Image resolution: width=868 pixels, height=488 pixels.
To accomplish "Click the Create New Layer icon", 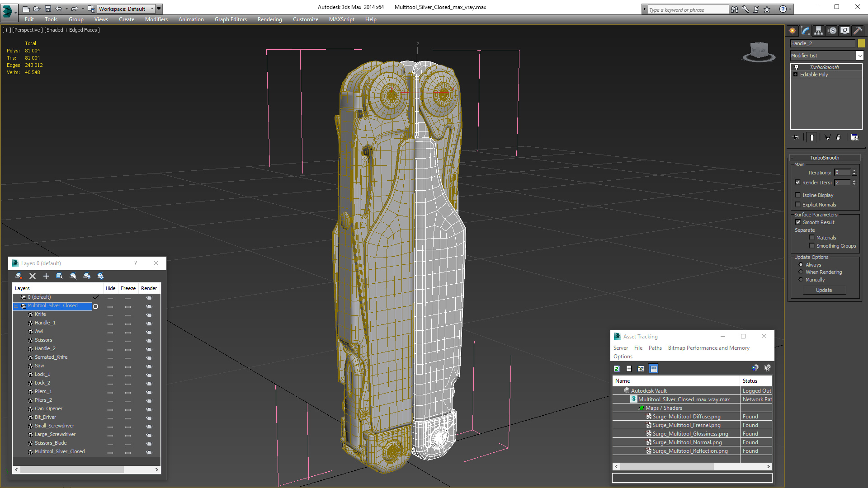I will (19, 276).
